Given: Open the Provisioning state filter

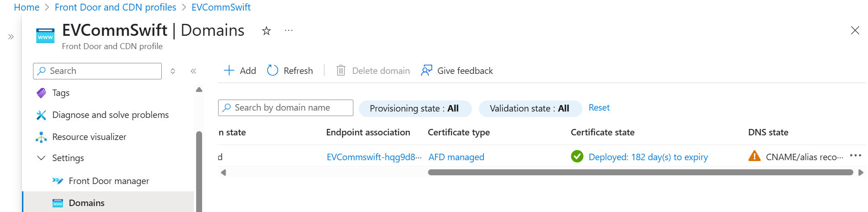Looking at the screenshot, I should (415, 108).
